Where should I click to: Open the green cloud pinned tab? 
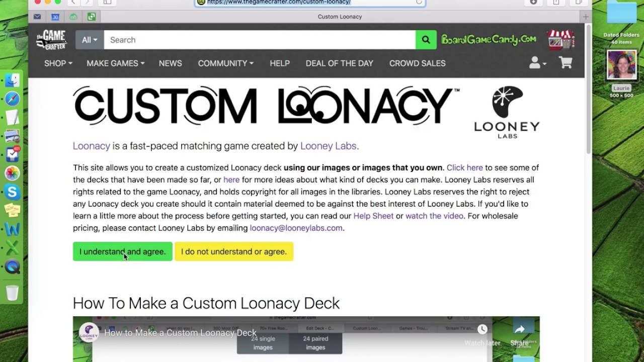pyautogui.click(x=73, y=17)
